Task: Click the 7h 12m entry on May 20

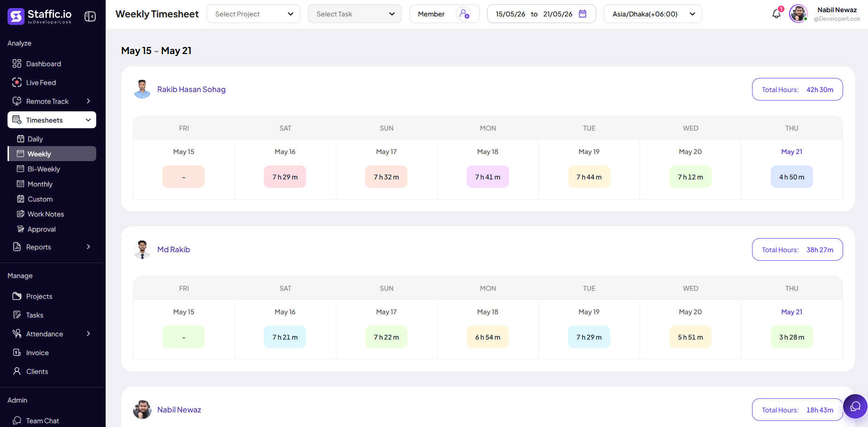Action: (691, 177)
